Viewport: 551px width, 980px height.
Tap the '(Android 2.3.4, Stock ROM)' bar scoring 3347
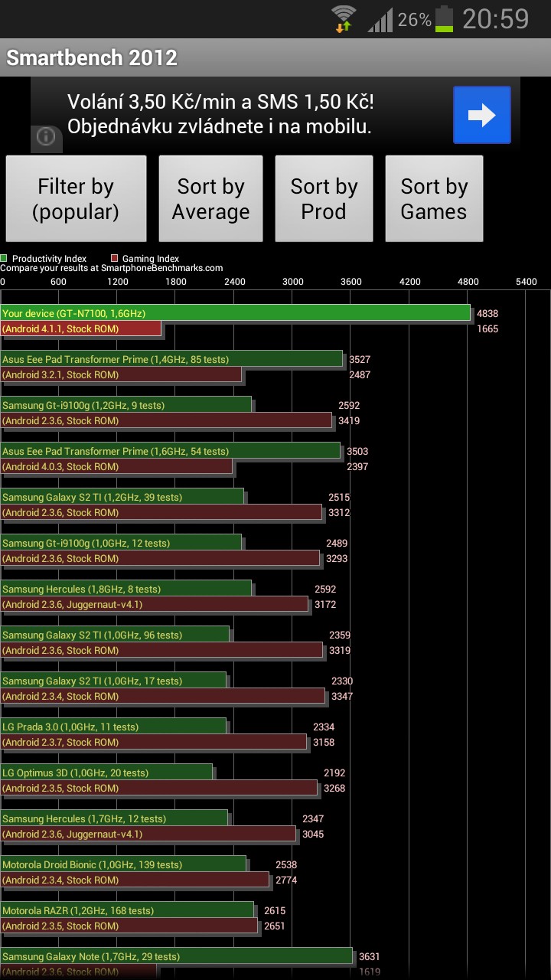[162, 696]
